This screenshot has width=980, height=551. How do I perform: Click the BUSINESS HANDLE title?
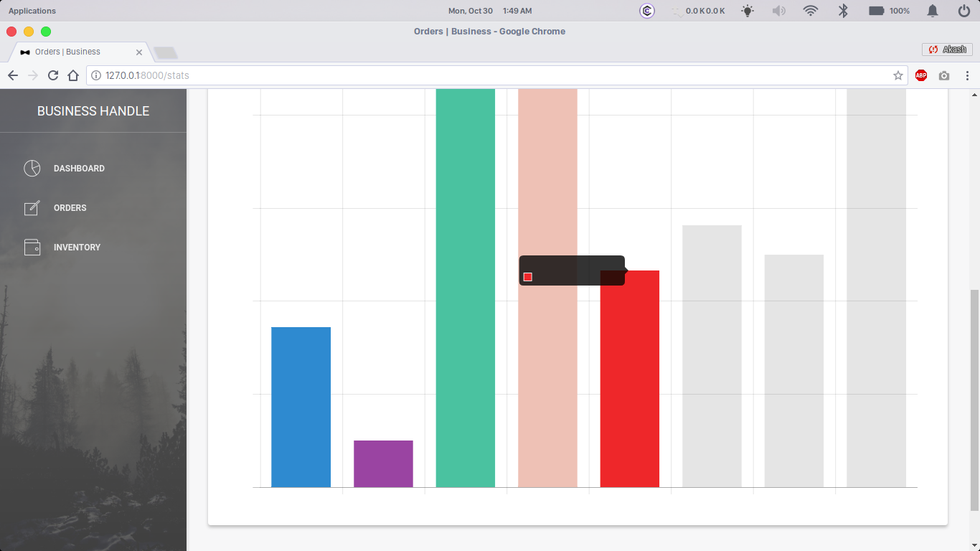(x=93, y=111)
